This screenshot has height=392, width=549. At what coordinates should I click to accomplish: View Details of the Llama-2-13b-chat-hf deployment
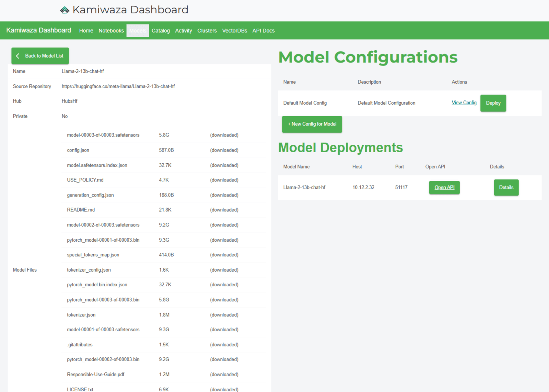click(x=506, y=187)
